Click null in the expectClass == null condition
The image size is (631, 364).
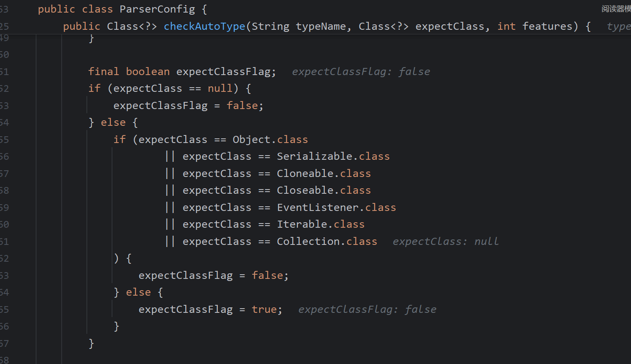point(220,88)
